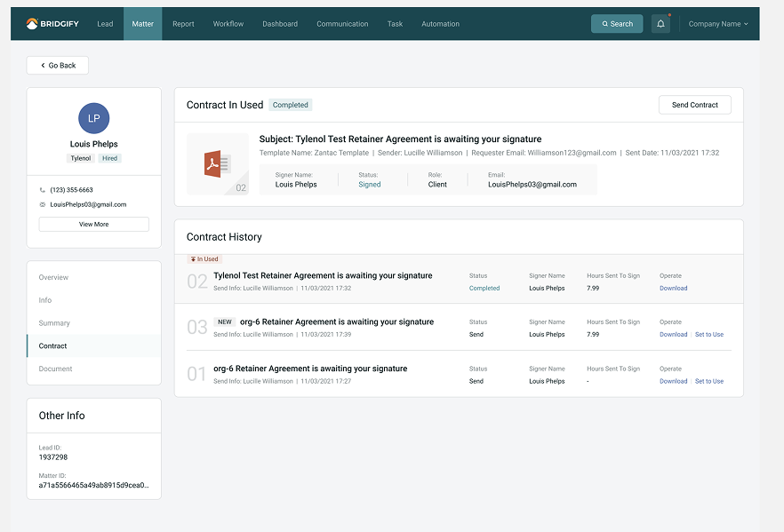Click the envelope icon beside LouisPhelps03@gmail.com
Screen dimensions: 784x532
coord(43,204)
